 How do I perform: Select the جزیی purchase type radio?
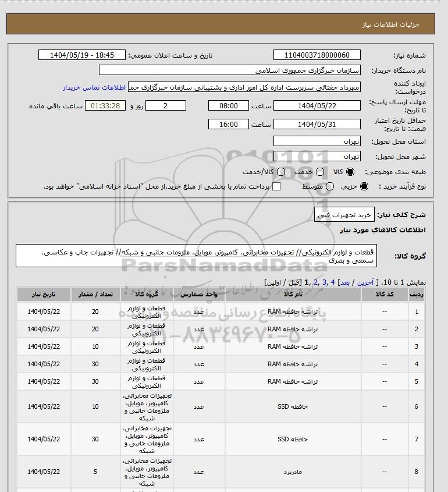point(364,186)
